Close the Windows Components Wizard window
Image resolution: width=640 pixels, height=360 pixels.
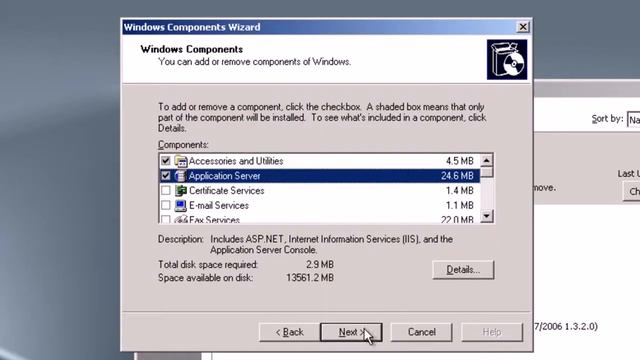tap(523, 27)
